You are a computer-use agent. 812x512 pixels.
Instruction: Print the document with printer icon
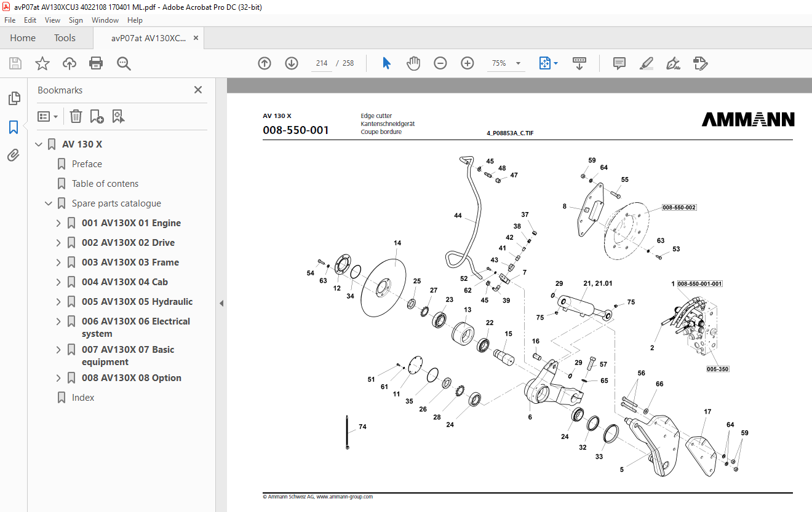tap(96, 63)
